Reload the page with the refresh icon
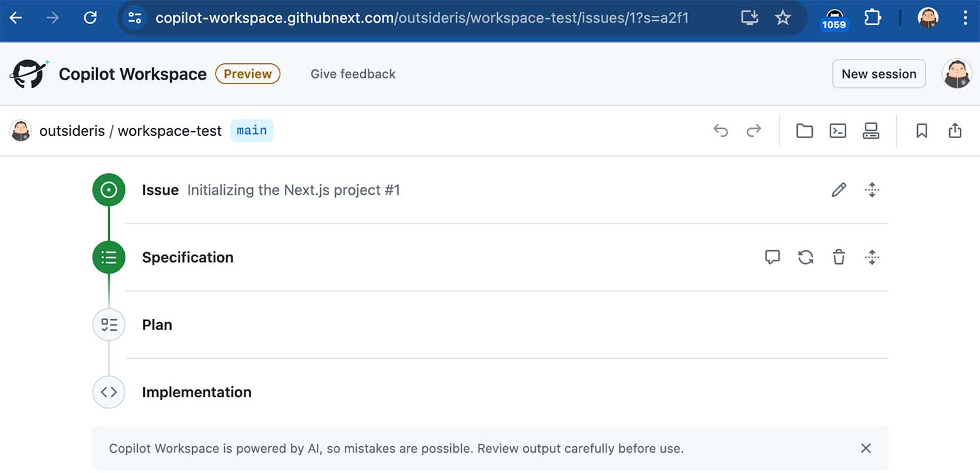Image resolution: width=980 pixels, height=473 pixels. pos(90,18)
